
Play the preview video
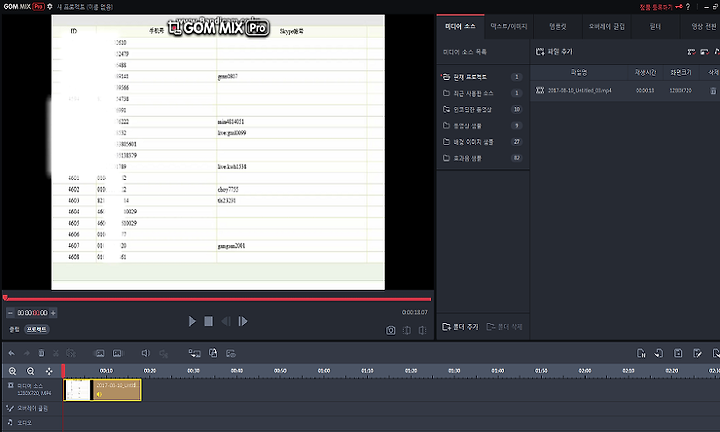click(192, 321)
